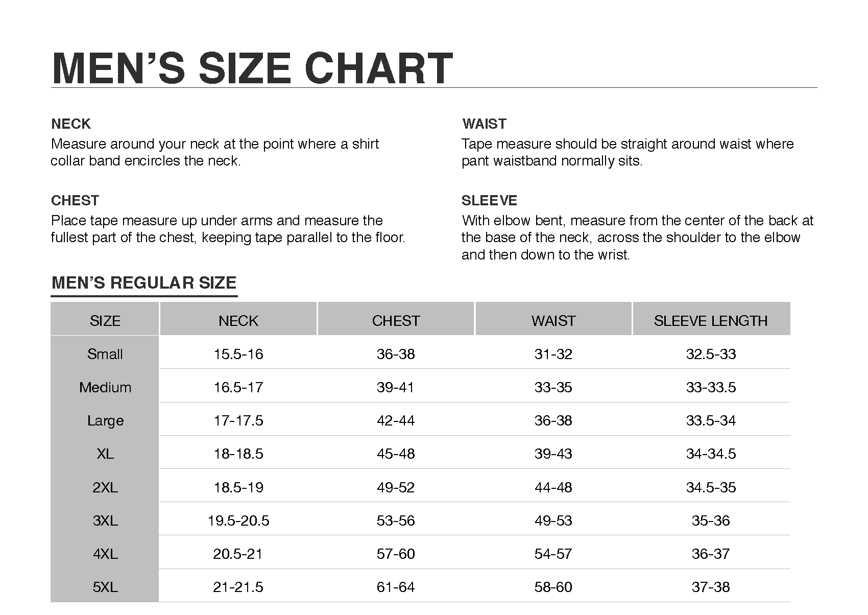Click the 5XL size row label
The image size is (868, 615).
(x=105, y=587)
